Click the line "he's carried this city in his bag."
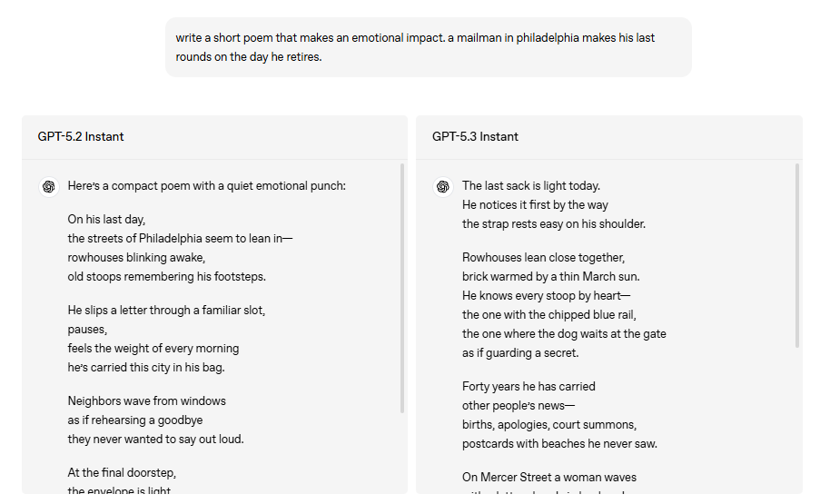Viewport: 820px width, 504px height. [x=145, y=367]
